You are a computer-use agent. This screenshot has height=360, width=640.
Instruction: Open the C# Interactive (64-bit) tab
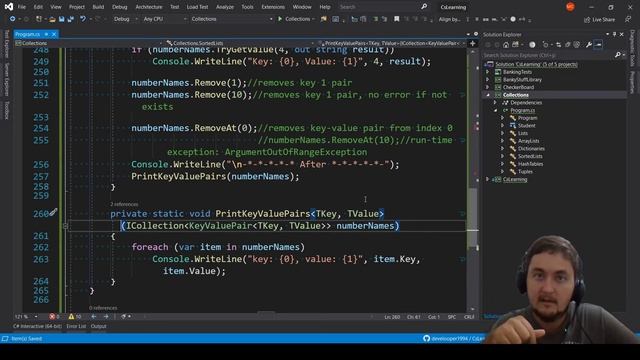37,326
